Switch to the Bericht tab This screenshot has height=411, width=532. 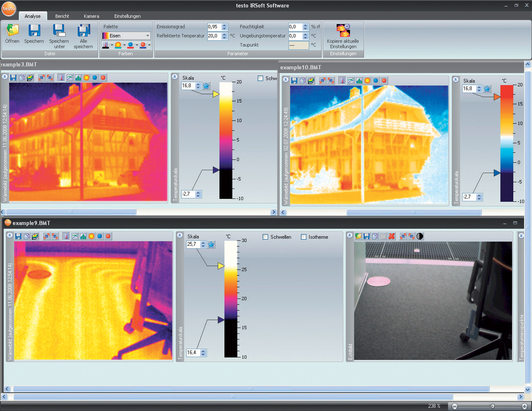(x=62, y=16)
